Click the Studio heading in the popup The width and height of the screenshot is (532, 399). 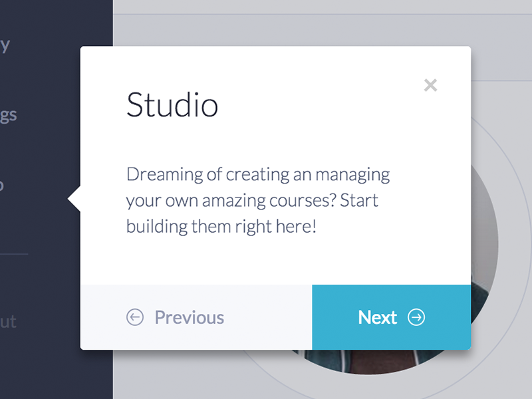pos(172,105)
